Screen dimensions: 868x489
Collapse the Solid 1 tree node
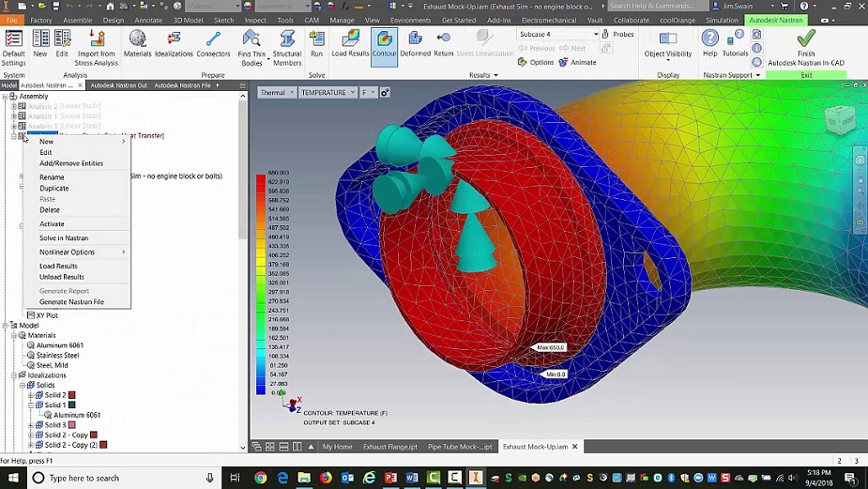click(x=31, y=405)
